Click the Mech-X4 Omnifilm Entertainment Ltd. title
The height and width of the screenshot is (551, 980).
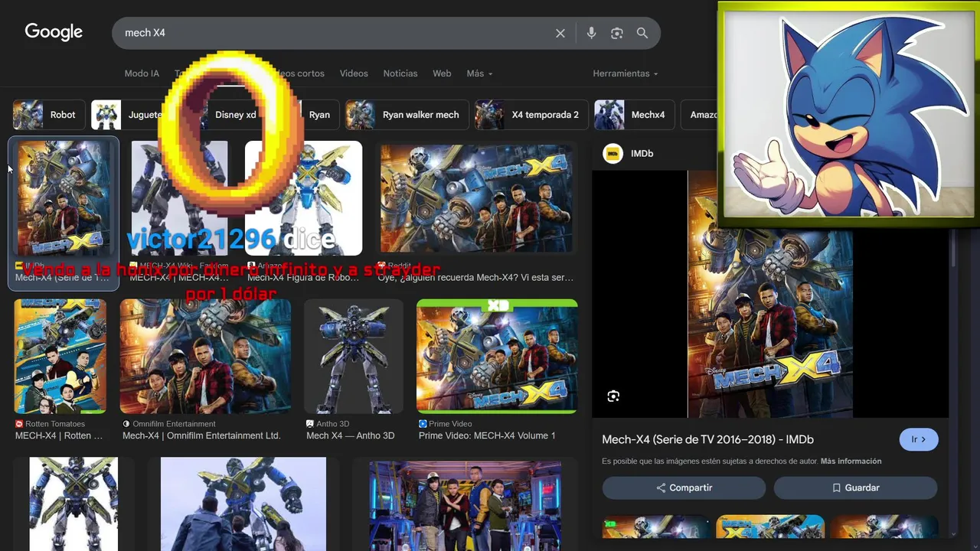201,435
